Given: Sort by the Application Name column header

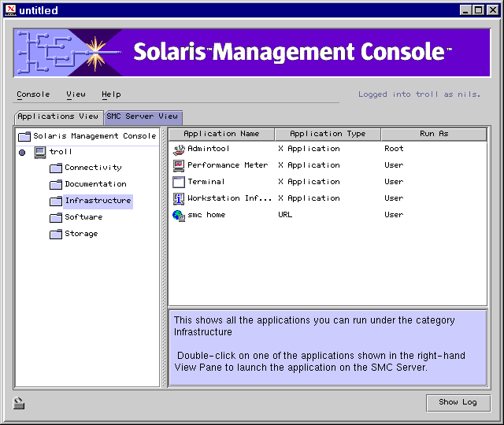Looking at the screenshot, I should point(221,134).
